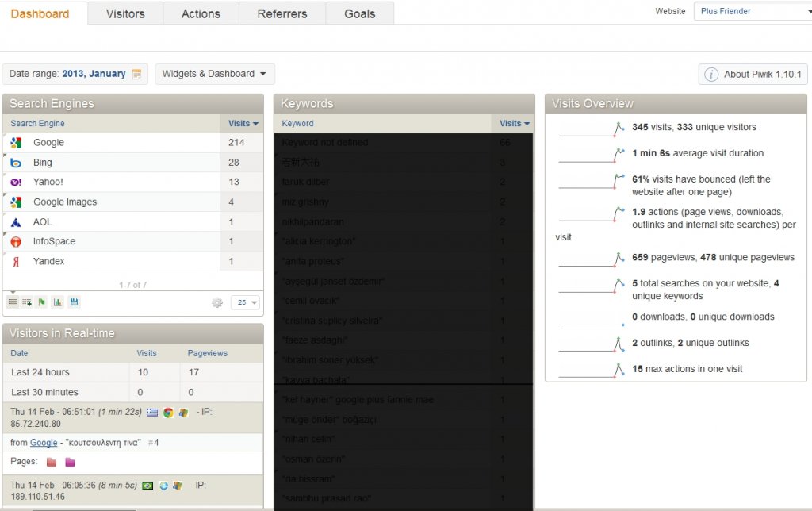Click the '1-7 of 7' pagination text
812x511 pixels.
132,285
